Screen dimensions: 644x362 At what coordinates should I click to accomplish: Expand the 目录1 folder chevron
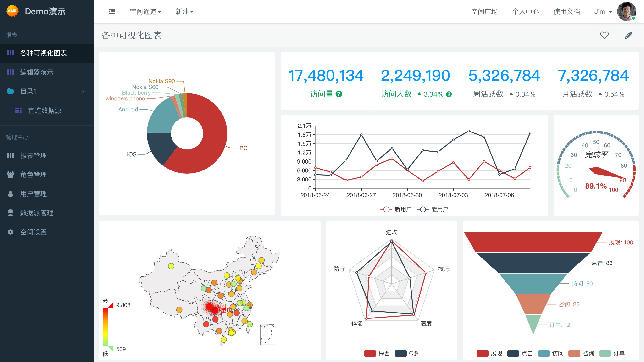click(x=83, y=91)
